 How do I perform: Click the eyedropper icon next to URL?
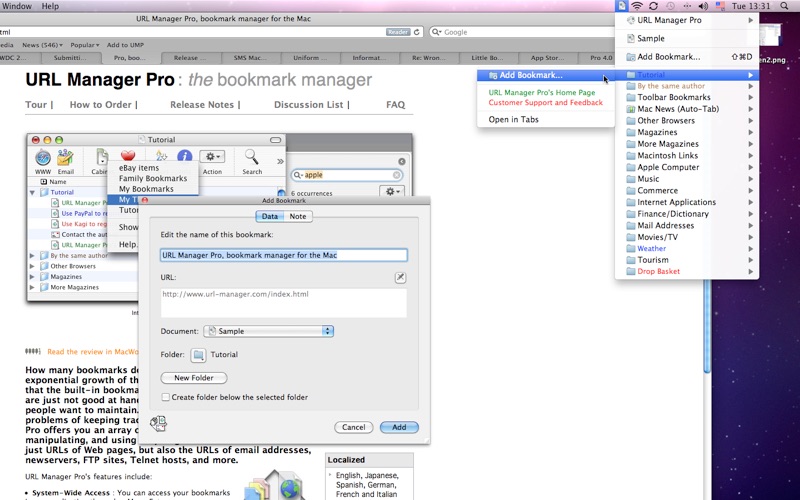[x=401, y=277]
